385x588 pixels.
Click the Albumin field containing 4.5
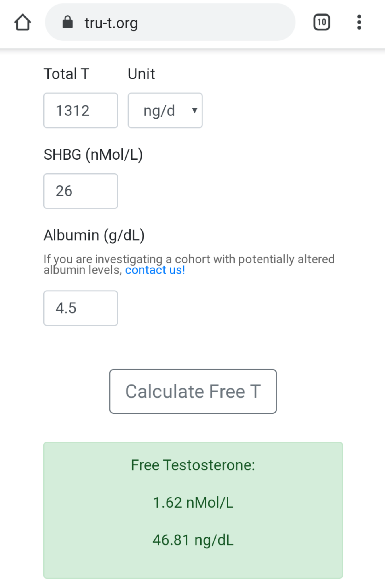coord(81,308)
